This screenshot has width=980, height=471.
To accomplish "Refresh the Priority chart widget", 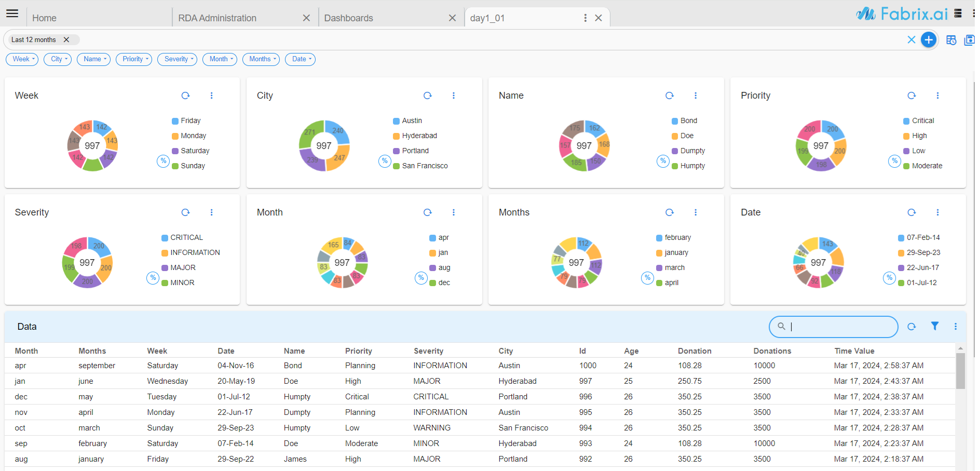I will (911, 96).
